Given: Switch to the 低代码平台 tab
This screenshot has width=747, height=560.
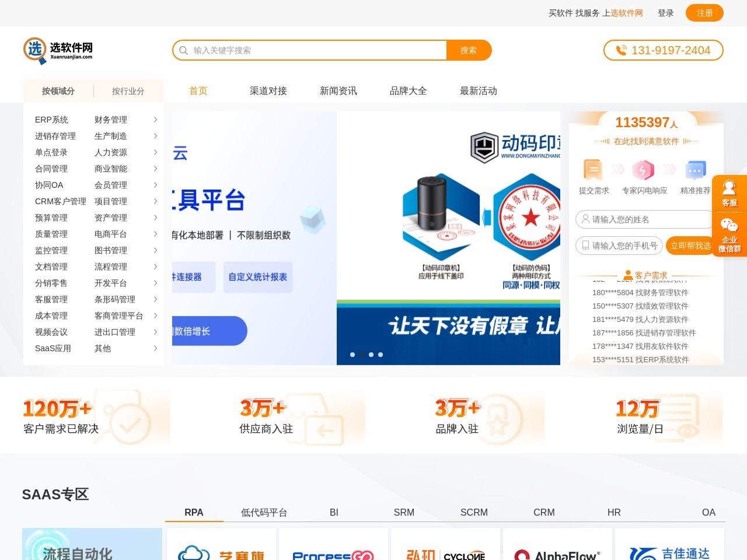Looking at the screenshot, I should [264, 512].
